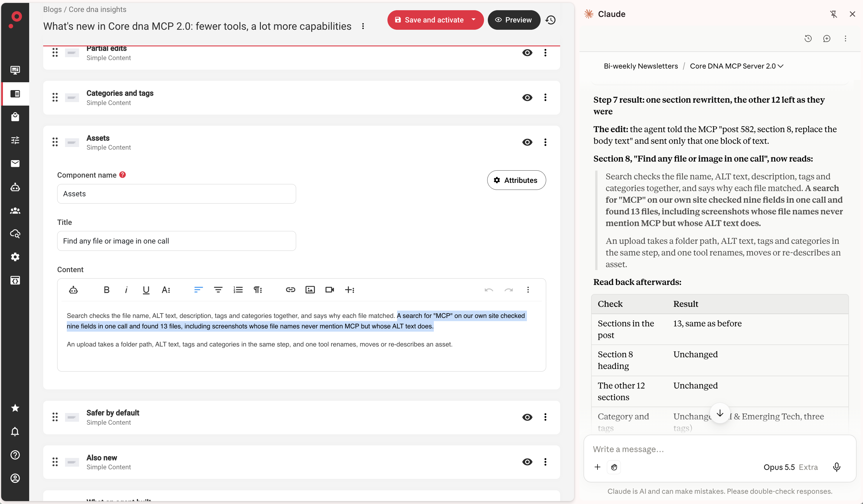This screenshot has width=863, height=504.
Task: Open Categories and tags three-dot menu
Action: click(546, 98)
